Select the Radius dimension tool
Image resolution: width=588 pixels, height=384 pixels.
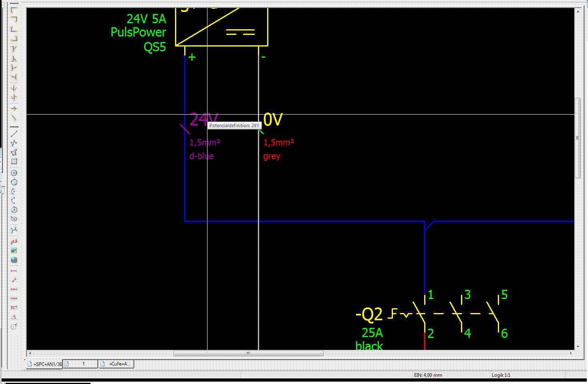pyautogui.click(x=14, y=326)
